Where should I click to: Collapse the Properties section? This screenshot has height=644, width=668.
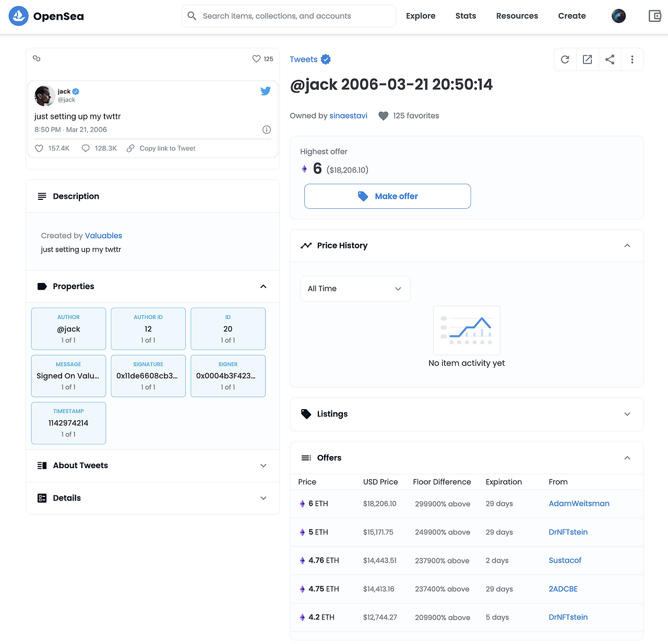[x=264, y=287]
